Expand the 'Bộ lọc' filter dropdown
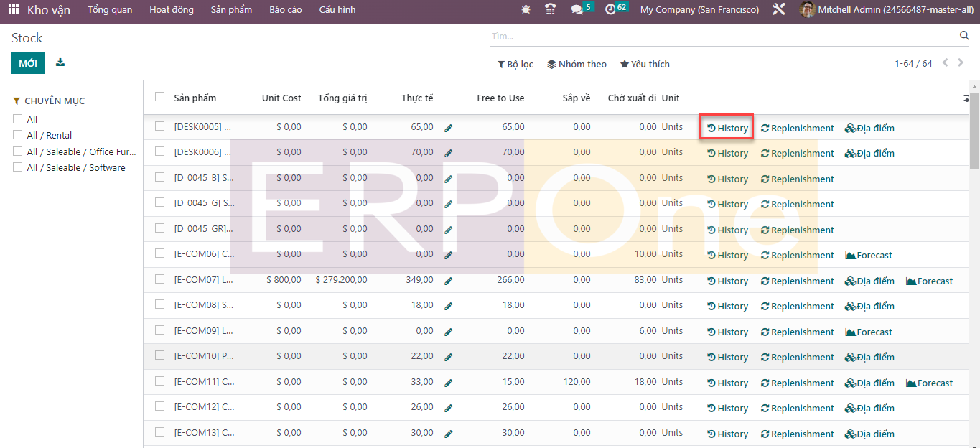The image size is (980, 448). click(x=515, y=64)
